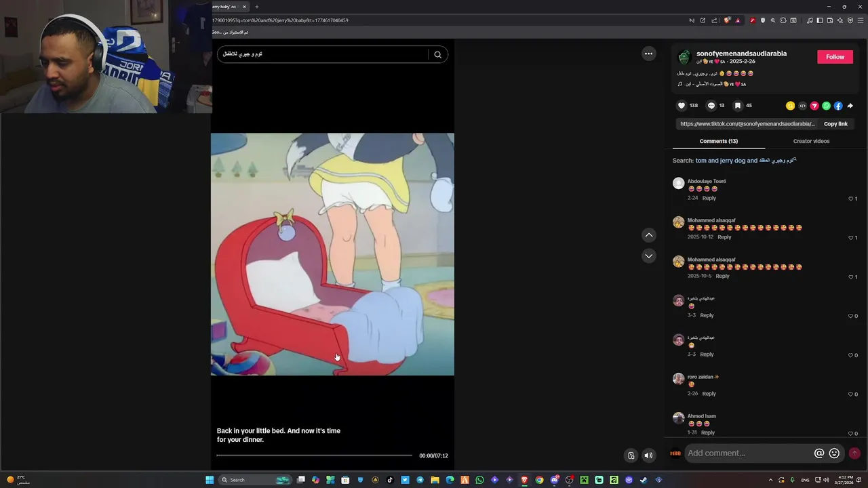Click the Copy link button

point(835,124)
